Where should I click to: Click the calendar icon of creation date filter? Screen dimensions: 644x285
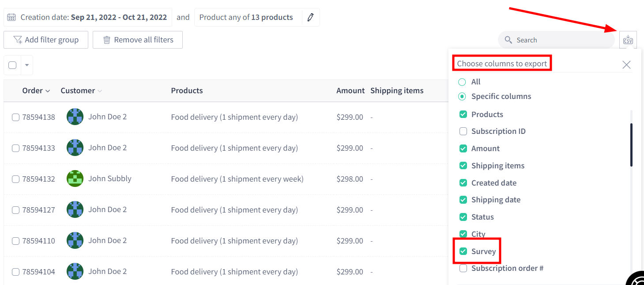point(12,17)
